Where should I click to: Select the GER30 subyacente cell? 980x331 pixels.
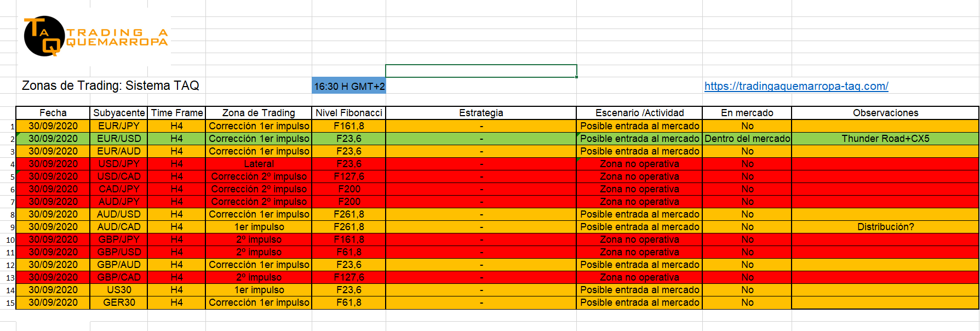tap(119, 303)
